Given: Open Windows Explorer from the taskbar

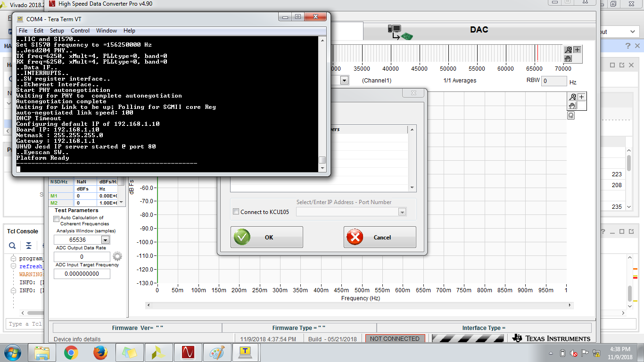Looking at the screenshot, I should 42,353.
